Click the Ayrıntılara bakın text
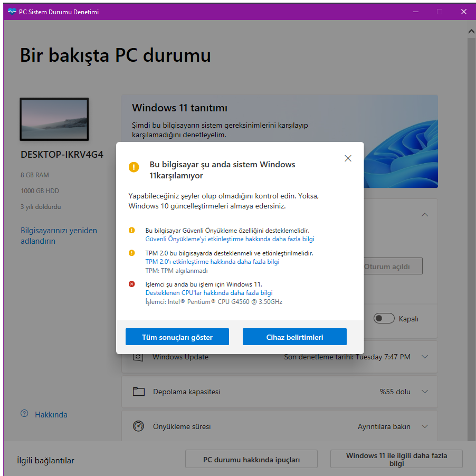Viewport: 476px width, 476px height. (x=384, y=426)
